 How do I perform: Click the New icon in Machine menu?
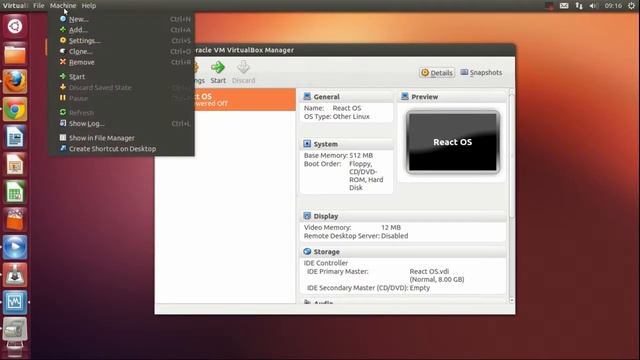point(63,19)
